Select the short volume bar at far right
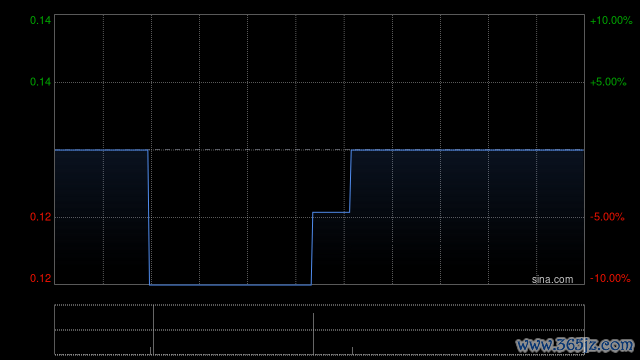Screen dimensions: 640x360 point(352,351)
